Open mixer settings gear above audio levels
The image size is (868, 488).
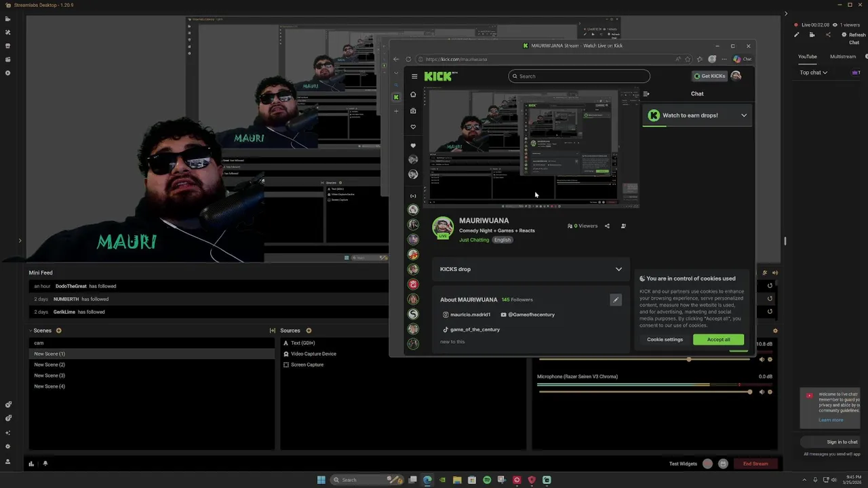pyautogui.click(x=775, y=331)
